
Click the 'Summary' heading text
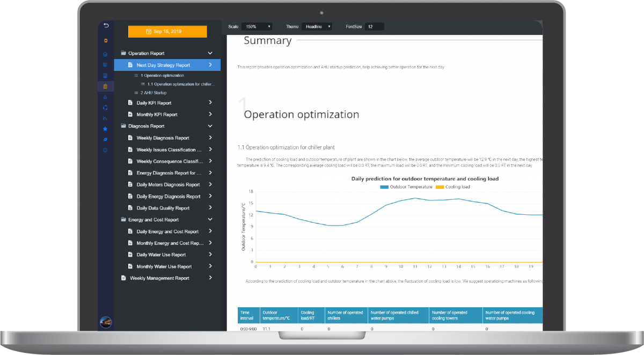pos(268,40)
